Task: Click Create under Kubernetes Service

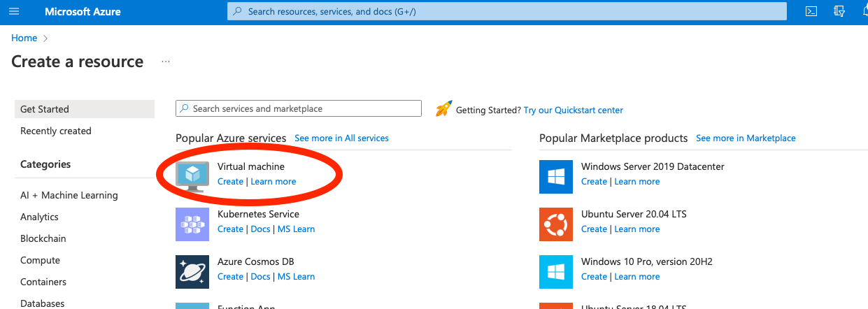Action: 230,229
